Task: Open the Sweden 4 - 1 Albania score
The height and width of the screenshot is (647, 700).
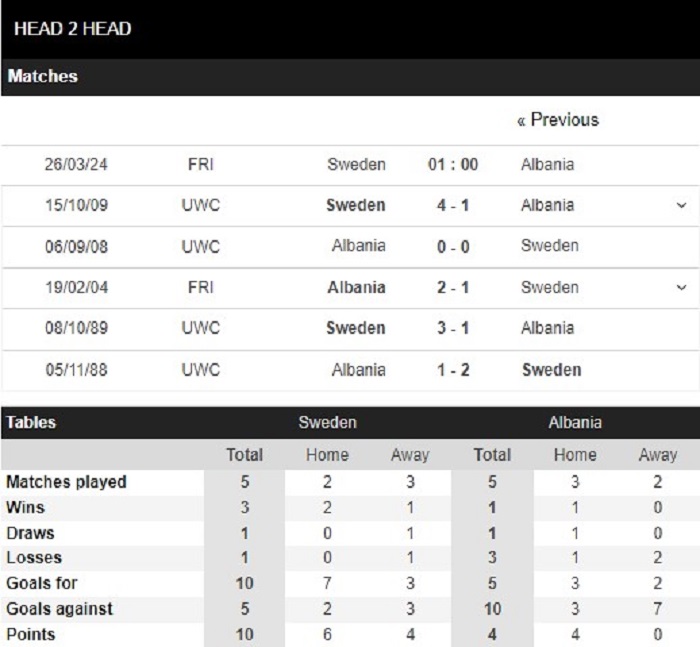Action: coord(453,205)
